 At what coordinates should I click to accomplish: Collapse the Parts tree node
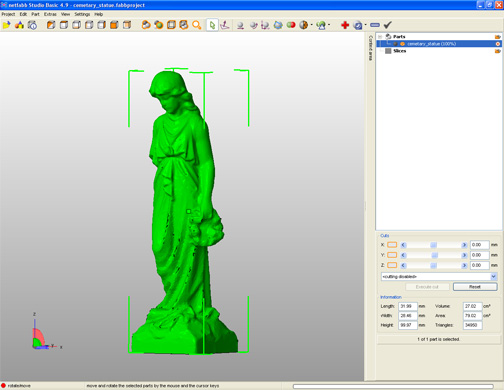(380, 37)
